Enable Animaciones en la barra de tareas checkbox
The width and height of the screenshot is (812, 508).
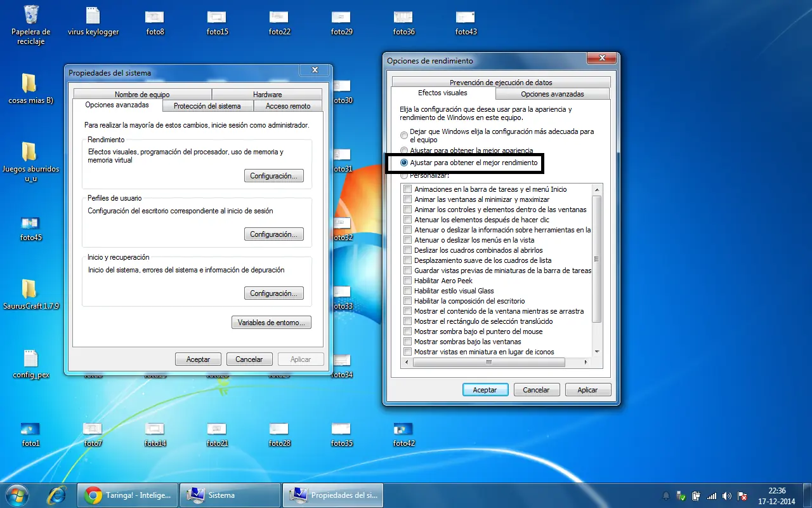(408, 189)
